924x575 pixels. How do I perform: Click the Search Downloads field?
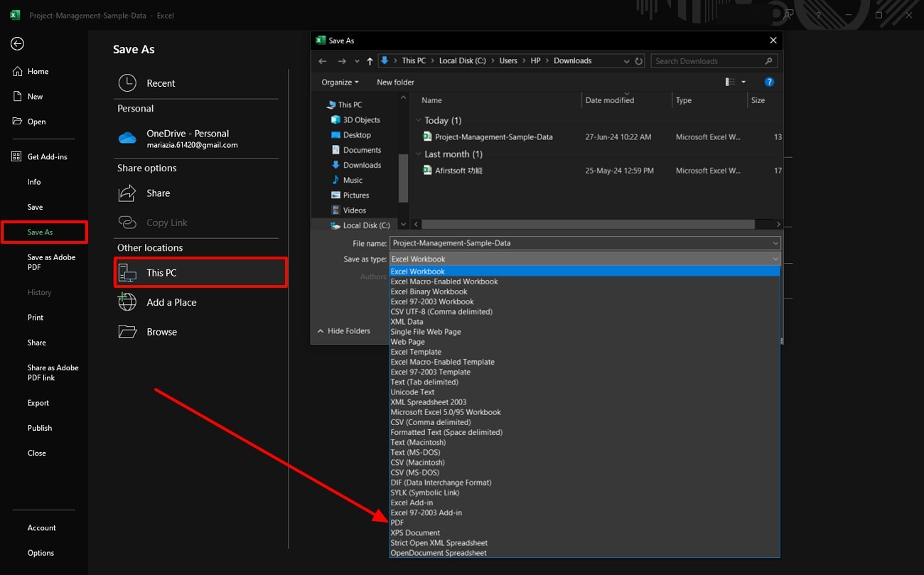[x=714, y=61]
